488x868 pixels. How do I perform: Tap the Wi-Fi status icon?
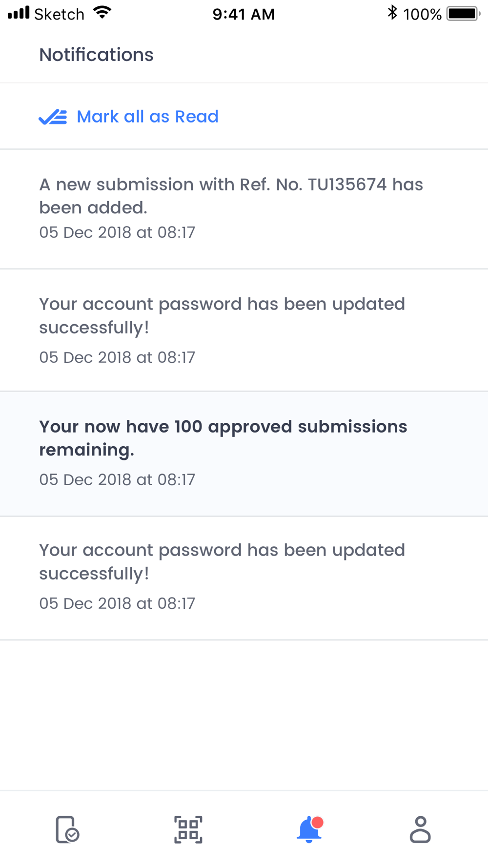(102, 13)
